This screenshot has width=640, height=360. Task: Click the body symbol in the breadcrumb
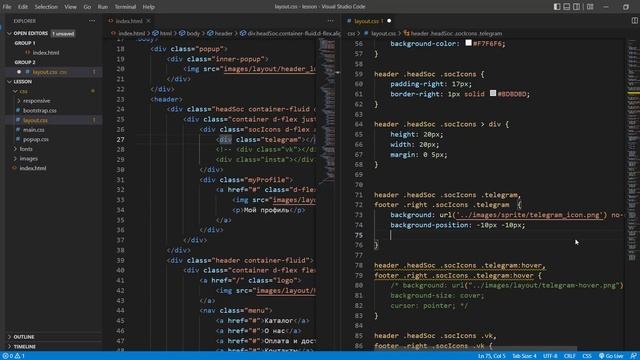(x=190, y=33)
